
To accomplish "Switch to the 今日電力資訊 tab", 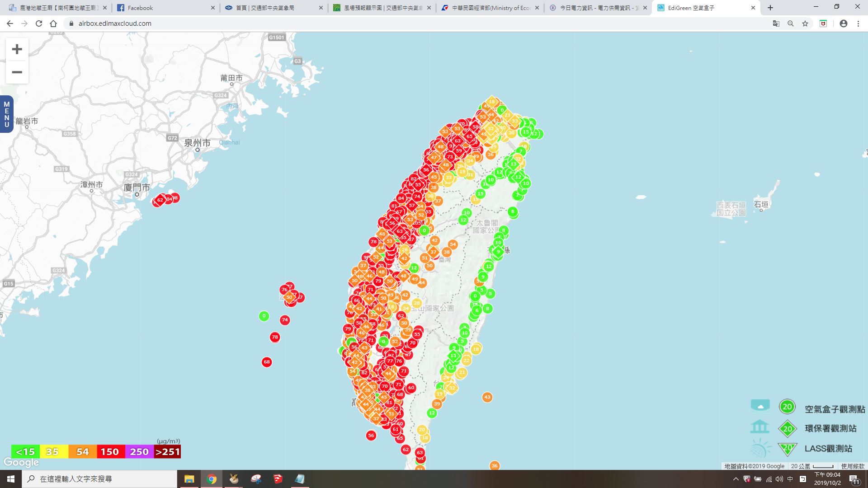I will click(598, 8).
